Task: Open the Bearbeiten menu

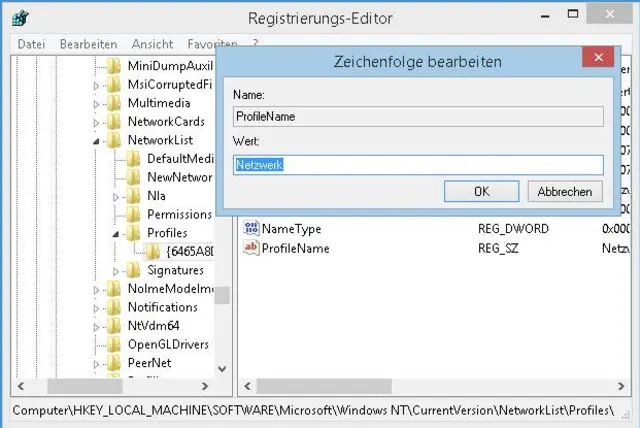Action: click(89, 44)
